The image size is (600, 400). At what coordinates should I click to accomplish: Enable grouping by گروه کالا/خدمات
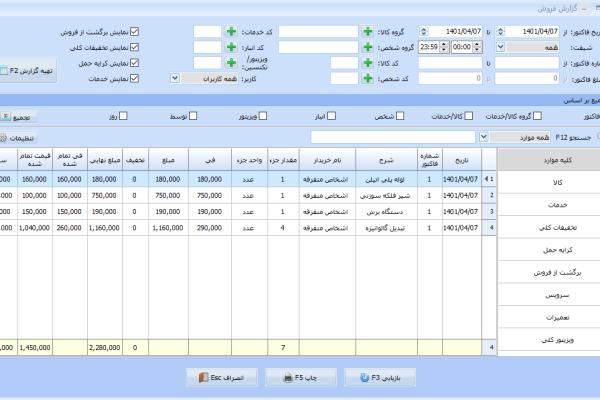click(x=538, y=116)
